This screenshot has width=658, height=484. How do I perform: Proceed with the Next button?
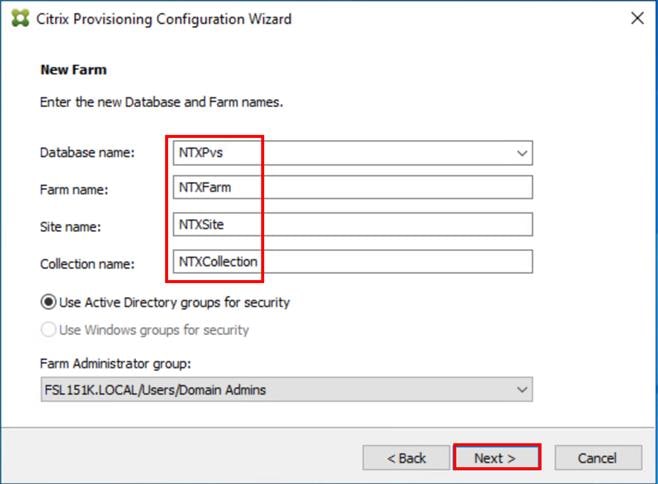(497, 458)
